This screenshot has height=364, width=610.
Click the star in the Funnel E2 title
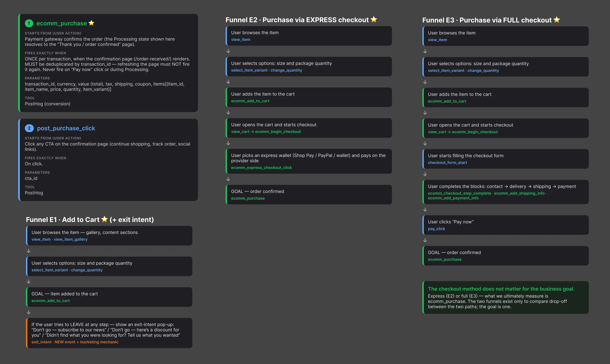(374, 19)
